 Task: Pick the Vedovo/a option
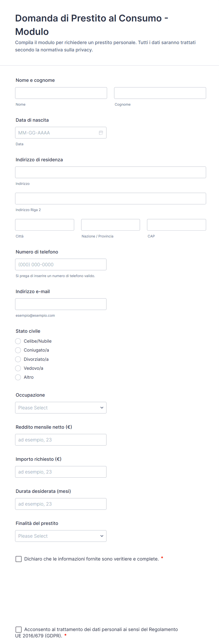(18, 368)
